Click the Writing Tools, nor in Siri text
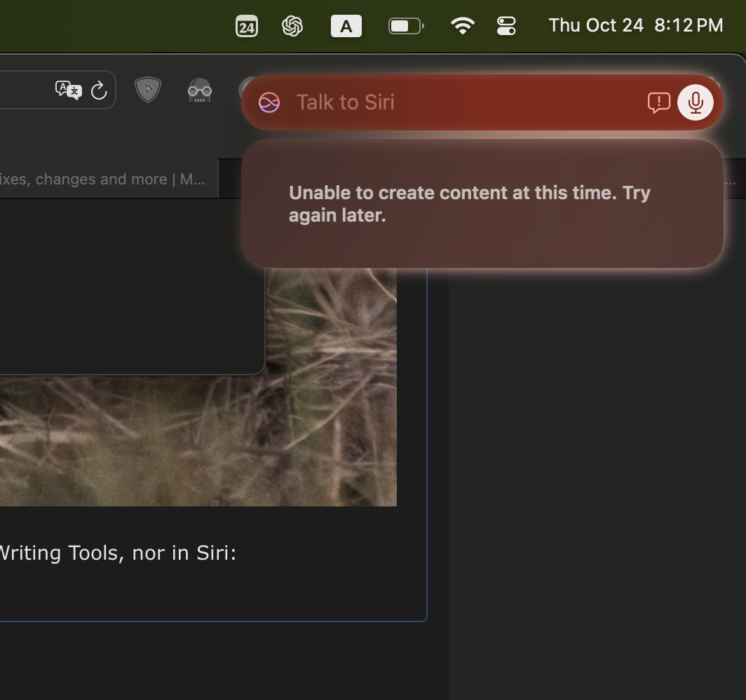The image size is (746, 700). pos(118,553)
